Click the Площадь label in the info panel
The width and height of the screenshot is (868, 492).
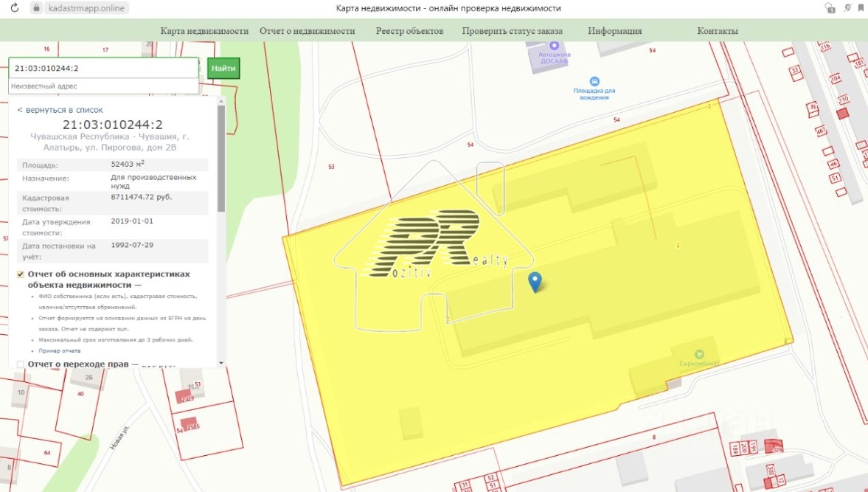click(41, 165)
